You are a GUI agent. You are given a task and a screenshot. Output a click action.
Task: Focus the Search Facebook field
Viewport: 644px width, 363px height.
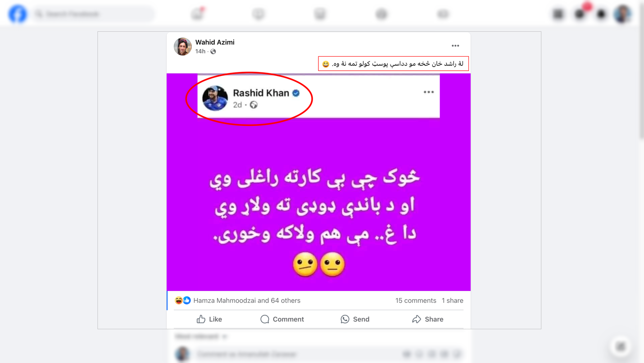click(93, 14)
